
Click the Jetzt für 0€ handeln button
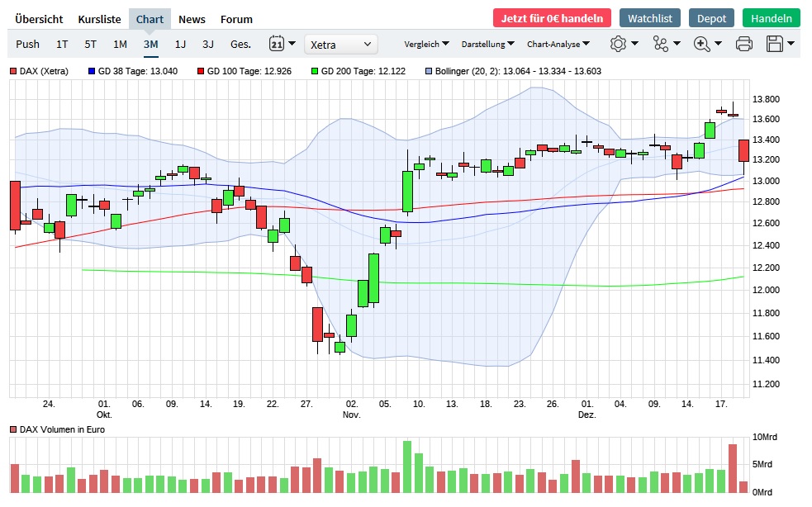point(553,17)
